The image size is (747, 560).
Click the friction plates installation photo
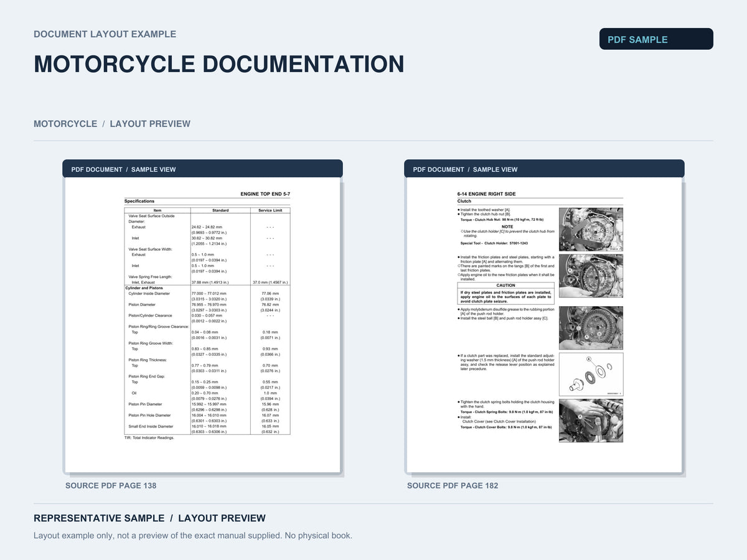(x=591, y=276)
